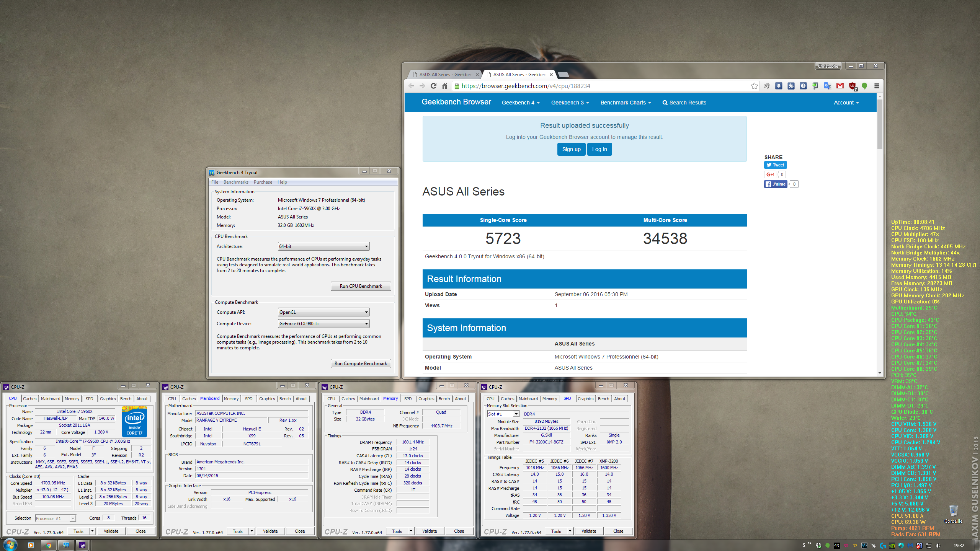Open the Geekbench 3 dropdown menu

(x=570, y=103)
